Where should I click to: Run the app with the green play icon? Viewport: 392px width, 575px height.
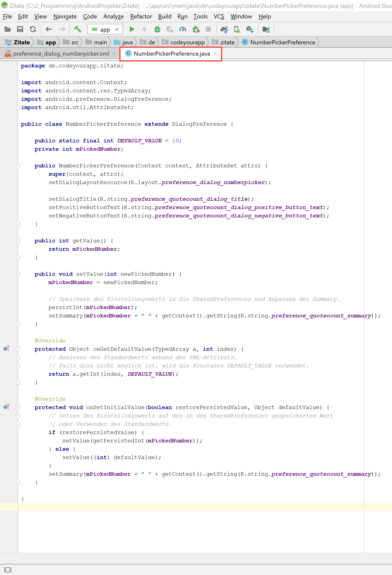132,29
